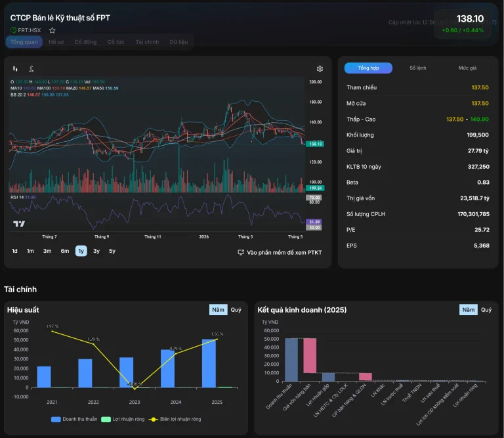Click the Giá vốn hàng bán waterfall bar
504x438 pixels.
[310, 355]
